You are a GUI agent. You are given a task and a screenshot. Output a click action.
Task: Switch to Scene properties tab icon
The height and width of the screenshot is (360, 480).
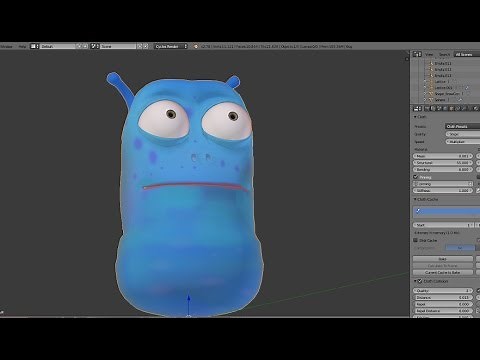(x=439, y=109)
